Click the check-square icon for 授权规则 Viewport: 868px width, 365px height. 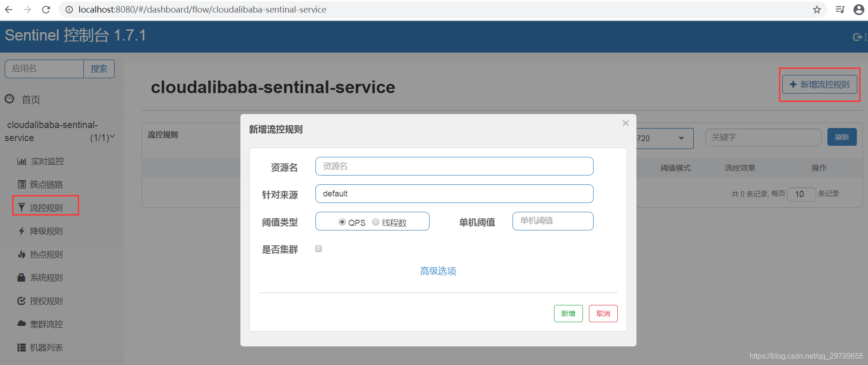click(21, 301)
